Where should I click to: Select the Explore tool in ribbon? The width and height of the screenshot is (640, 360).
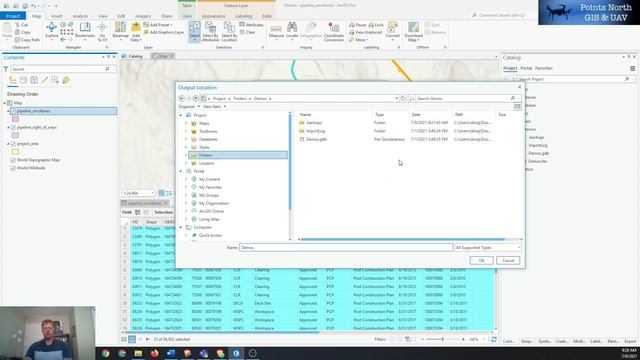[51, 31]
